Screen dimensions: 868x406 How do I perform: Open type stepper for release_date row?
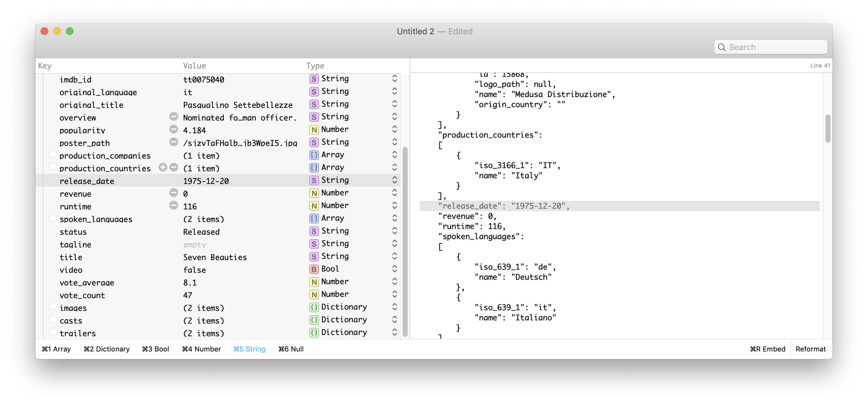395,180
